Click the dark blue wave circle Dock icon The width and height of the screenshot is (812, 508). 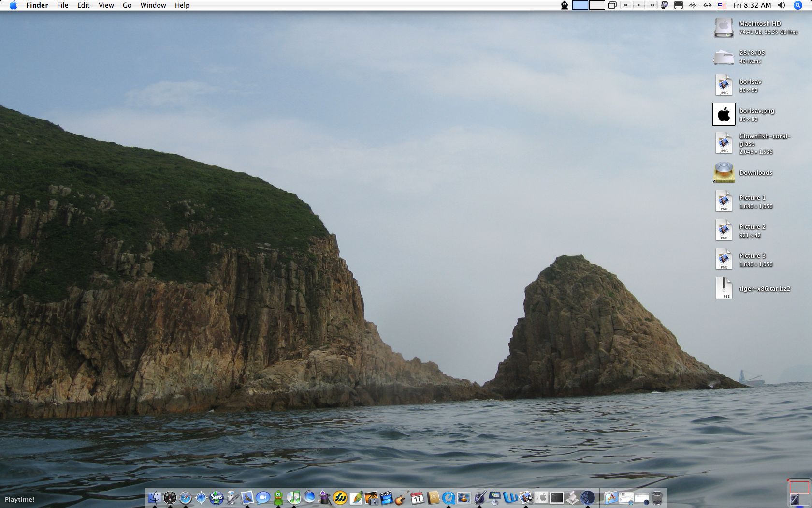click(x=587, y=497)
